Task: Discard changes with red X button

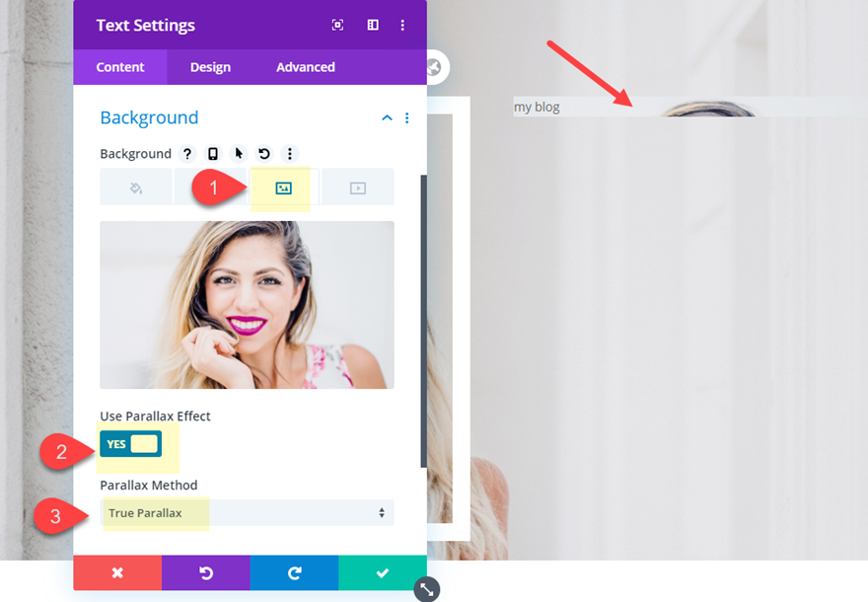Action: [117, 572]
